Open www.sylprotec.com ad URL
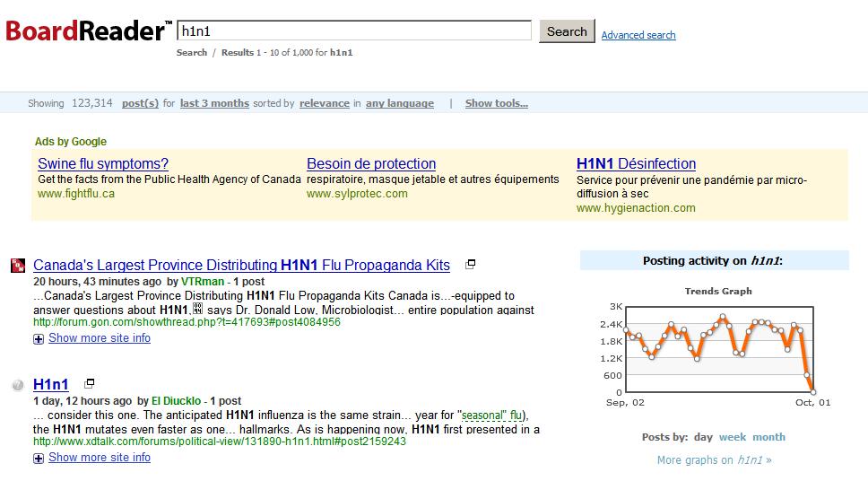The height and width of the screenshot is (481, 868). coord(357,194)
